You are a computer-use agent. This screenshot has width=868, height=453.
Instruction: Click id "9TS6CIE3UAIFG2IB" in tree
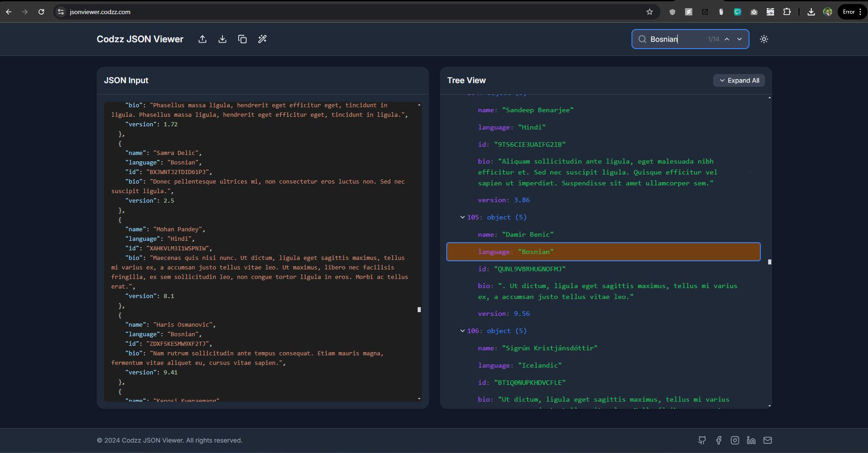pos(522,144)
